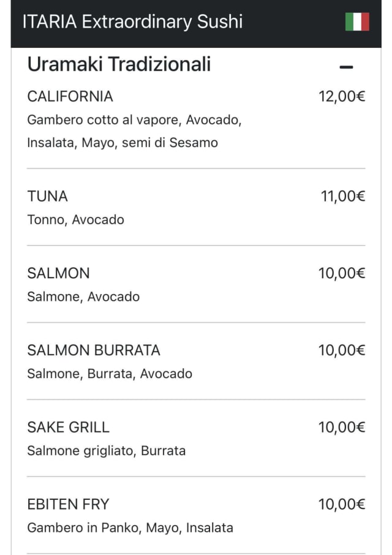
Task: Select the SALMON BURRATA item
Action: (94, 350)
